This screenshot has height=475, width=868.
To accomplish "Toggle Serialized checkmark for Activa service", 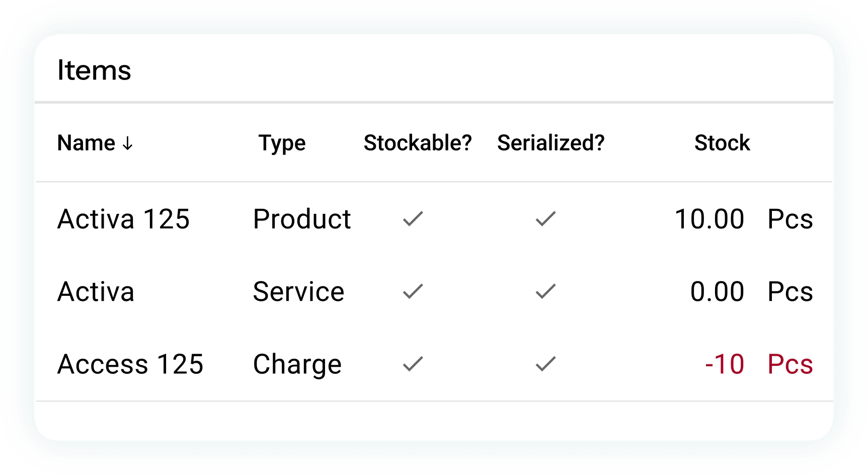I will tap(545, 291).
